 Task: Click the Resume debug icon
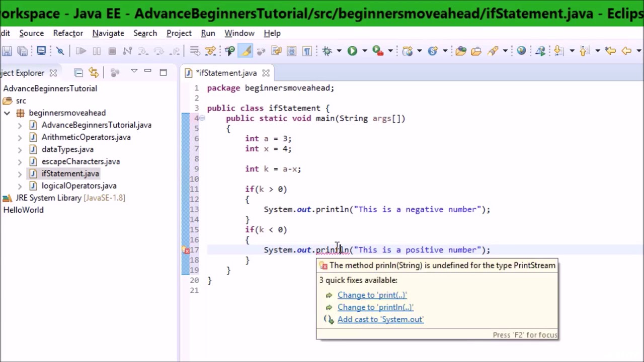(81, 51)
